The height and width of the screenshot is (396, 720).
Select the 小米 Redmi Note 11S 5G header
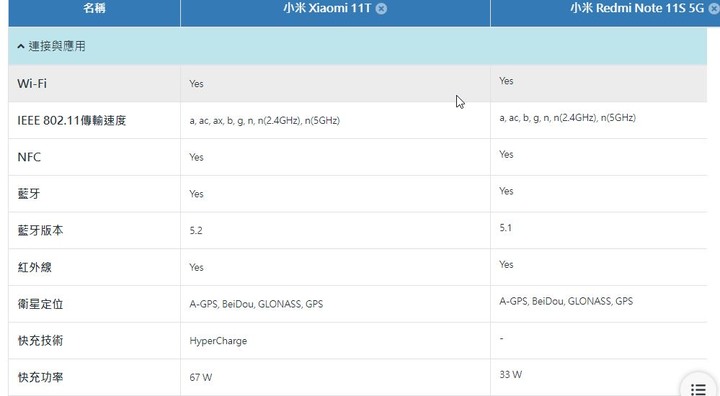click(637, 8)
